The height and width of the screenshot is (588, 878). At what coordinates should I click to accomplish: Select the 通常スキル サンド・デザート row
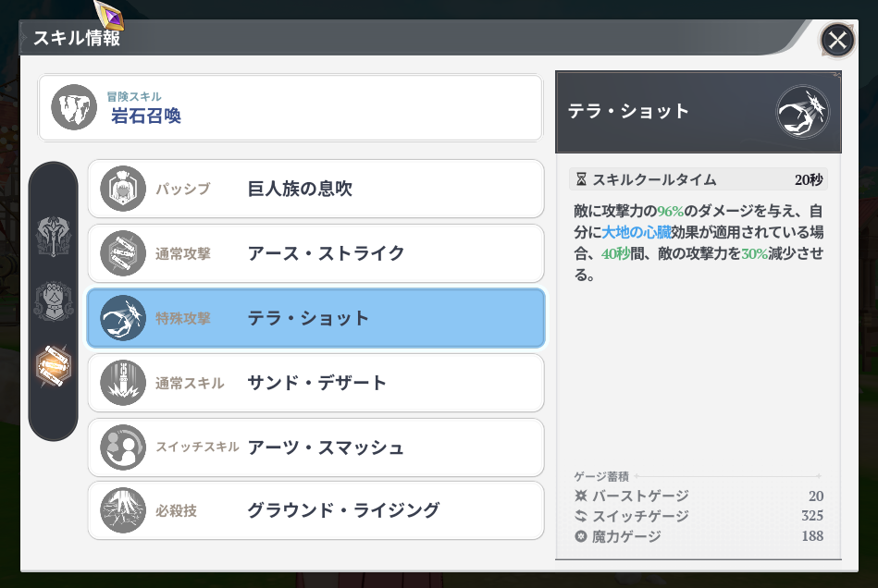315,383
